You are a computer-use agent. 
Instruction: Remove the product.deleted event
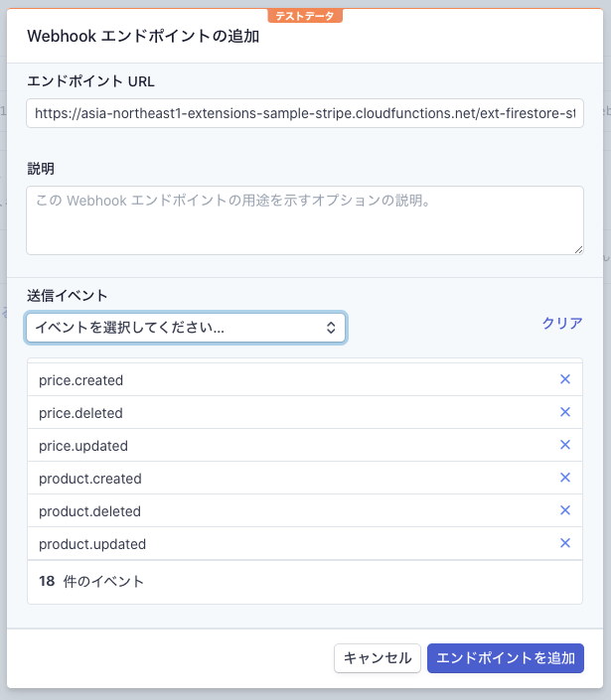point(565,509)
